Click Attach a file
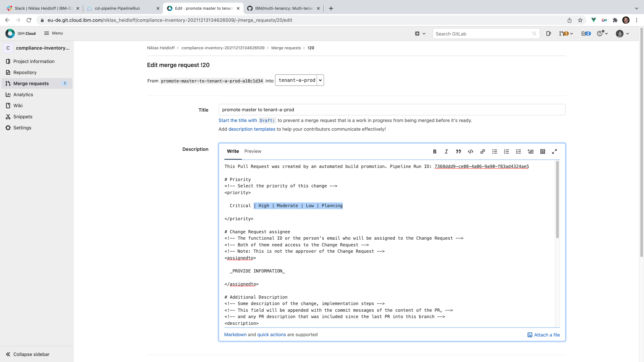The image size is (644, 362). point(544,335)
